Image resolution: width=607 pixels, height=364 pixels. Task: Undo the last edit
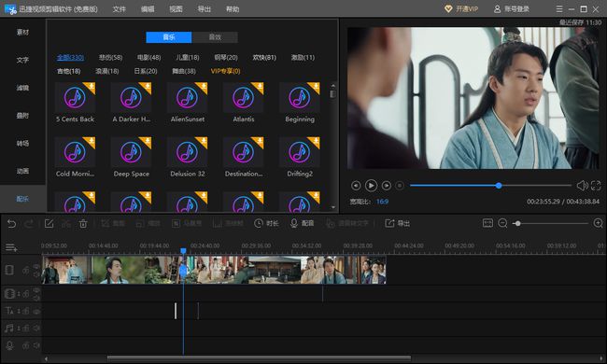(x=11, y=224)
